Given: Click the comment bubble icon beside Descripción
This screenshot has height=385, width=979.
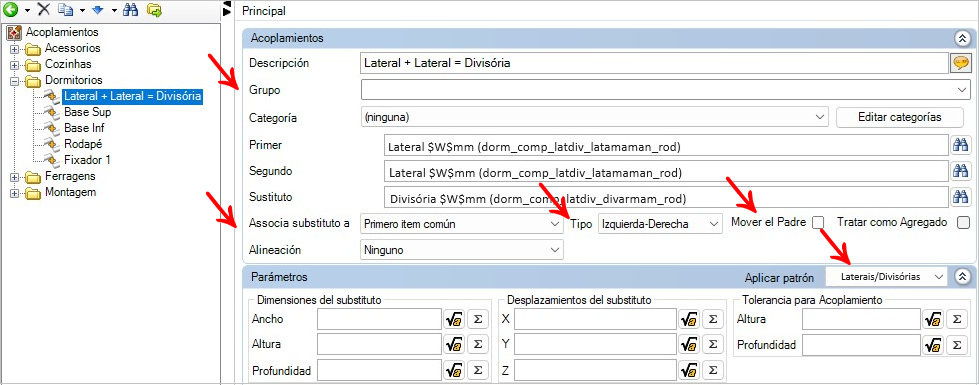Looking at the screenshot, I should coord(960,63).
